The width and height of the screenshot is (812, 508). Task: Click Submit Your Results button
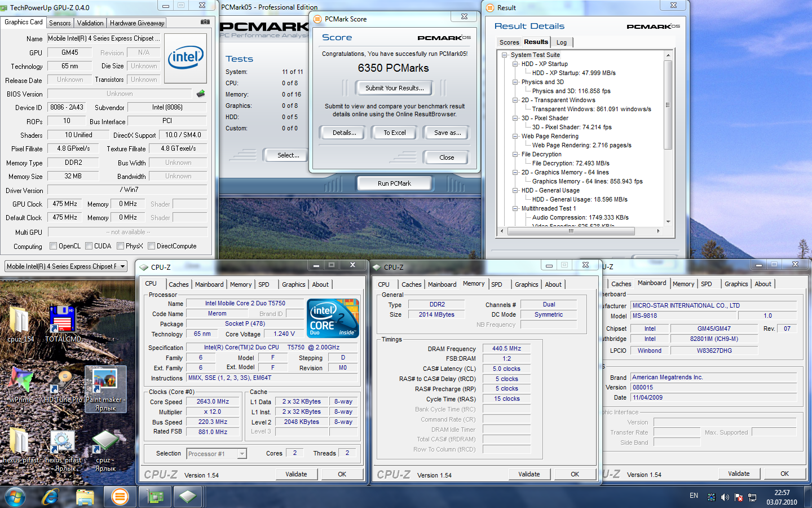coord(394,88)
